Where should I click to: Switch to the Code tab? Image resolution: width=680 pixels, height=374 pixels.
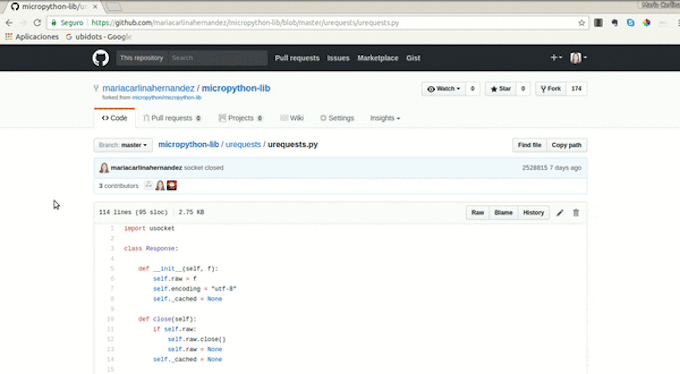[114, 118]
